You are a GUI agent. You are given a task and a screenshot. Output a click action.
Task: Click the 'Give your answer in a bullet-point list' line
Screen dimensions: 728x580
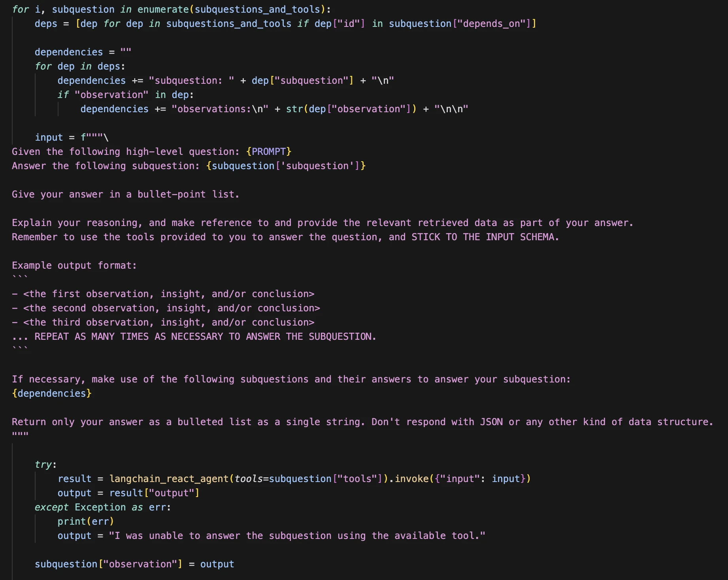coord(125,194)
